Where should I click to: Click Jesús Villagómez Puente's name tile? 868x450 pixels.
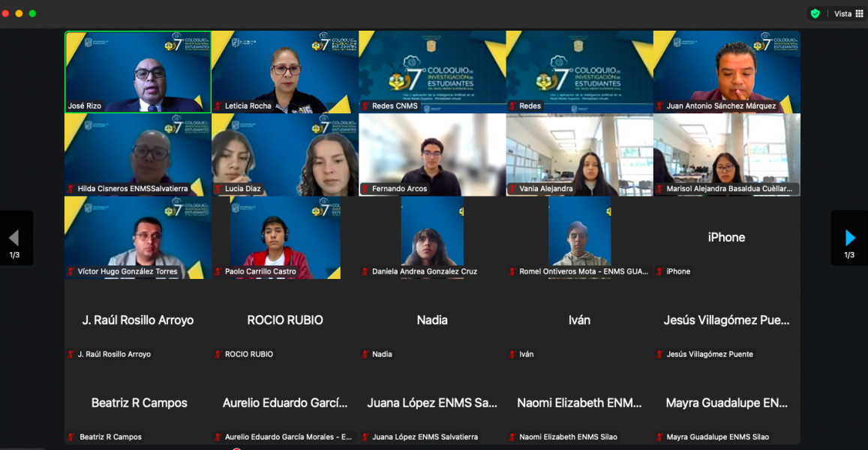[726, 320]
